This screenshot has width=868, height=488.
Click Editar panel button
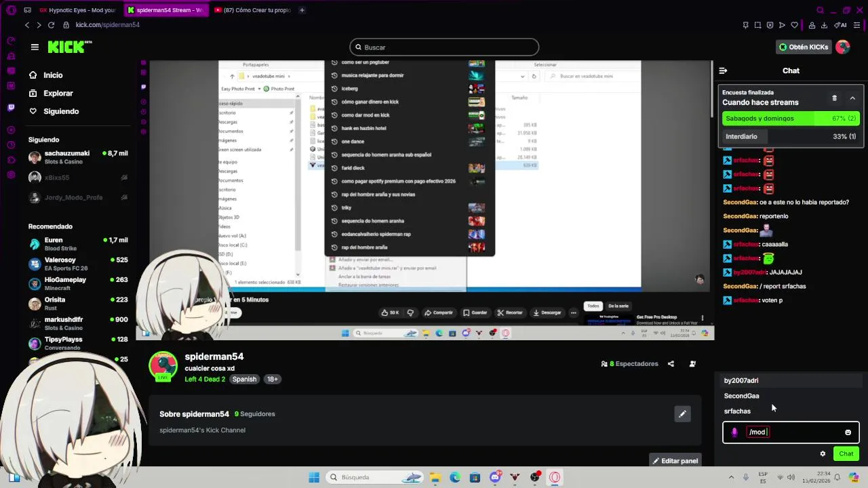tap(675, 461)
